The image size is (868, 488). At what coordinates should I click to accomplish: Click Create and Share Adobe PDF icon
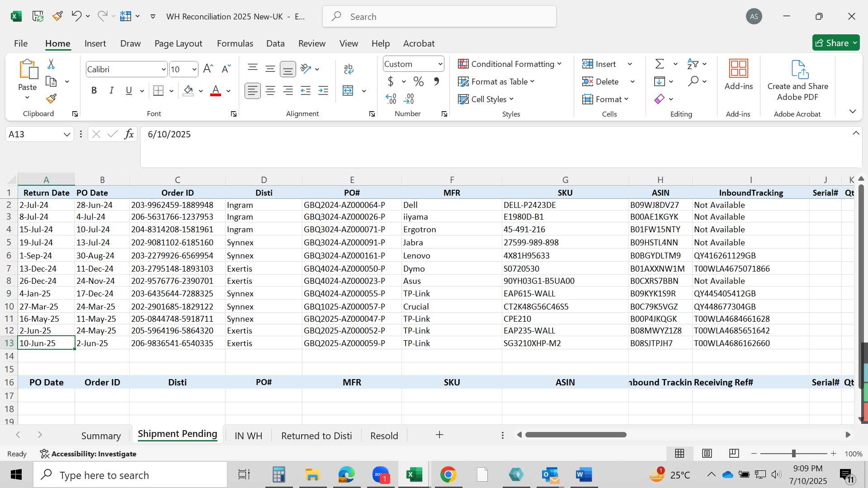[798, 80]
